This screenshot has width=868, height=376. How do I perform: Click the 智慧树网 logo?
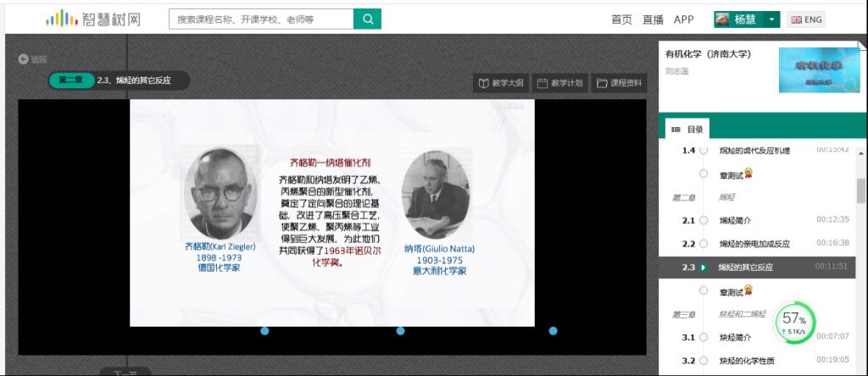(x=92, y=19)
